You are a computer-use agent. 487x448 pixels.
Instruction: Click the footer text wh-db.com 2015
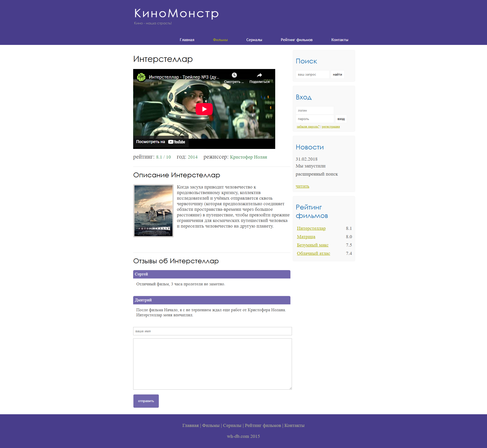click(243, 436)
